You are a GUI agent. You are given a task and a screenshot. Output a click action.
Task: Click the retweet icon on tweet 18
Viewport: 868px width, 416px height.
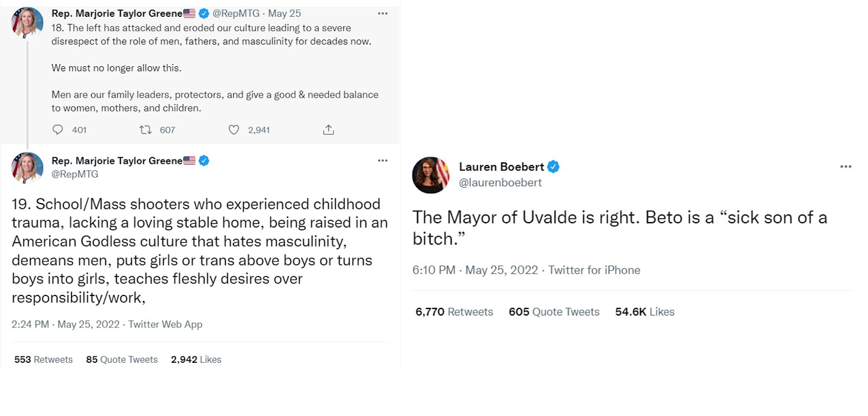point(145,130)
